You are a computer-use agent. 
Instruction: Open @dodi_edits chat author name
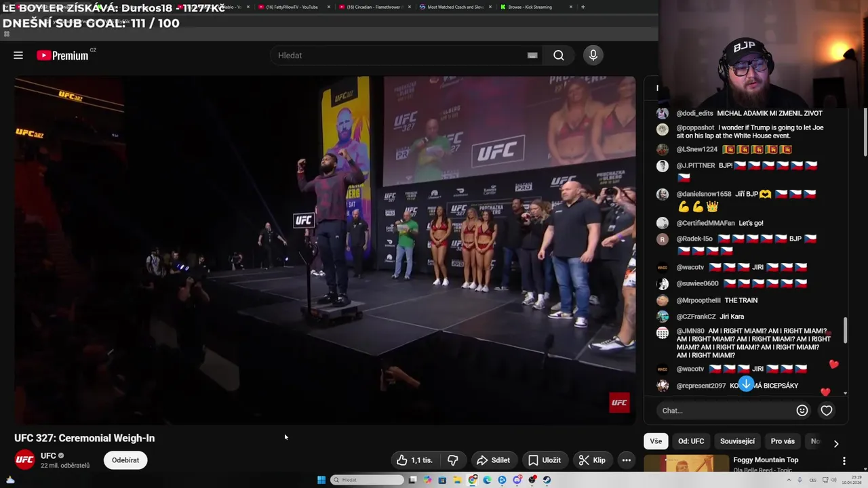tap(694, 113)
